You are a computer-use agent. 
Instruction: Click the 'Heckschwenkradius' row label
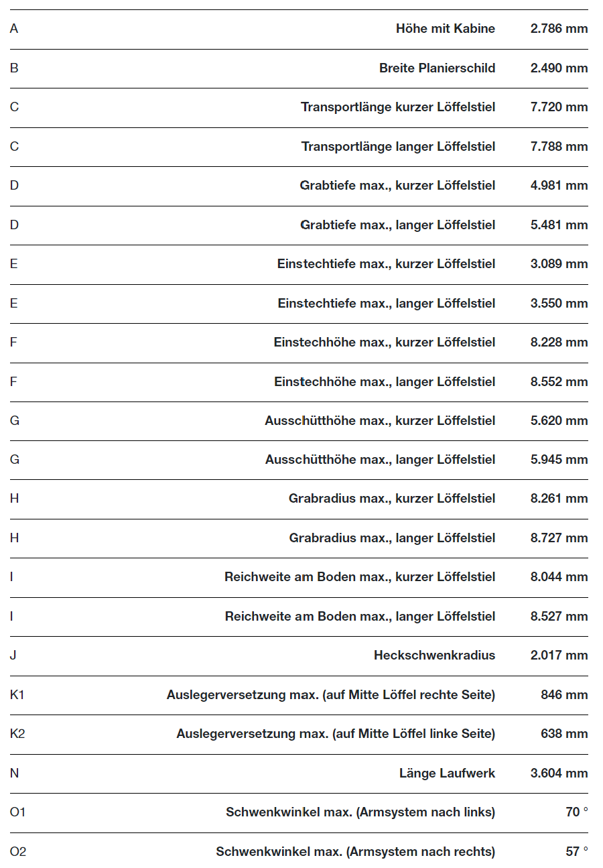click(435, 655)
